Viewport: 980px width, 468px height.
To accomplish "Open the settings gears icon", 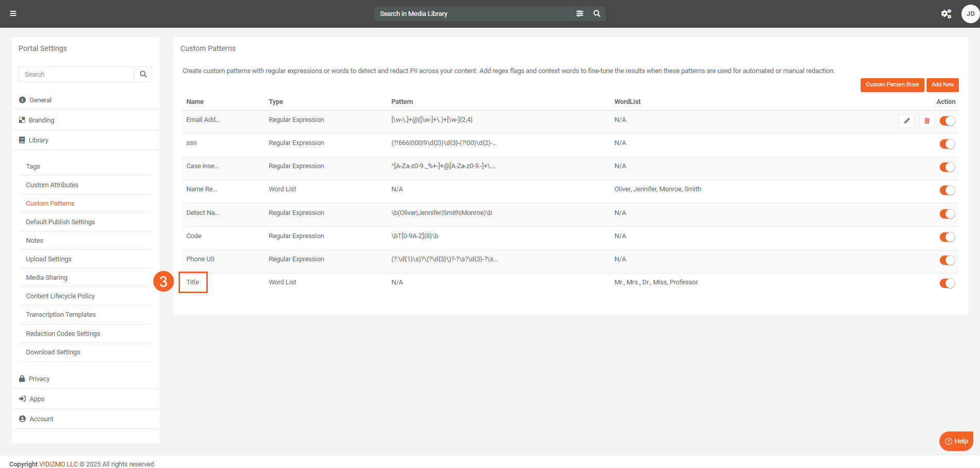I will pyautogui.click(x=946, y=14).
